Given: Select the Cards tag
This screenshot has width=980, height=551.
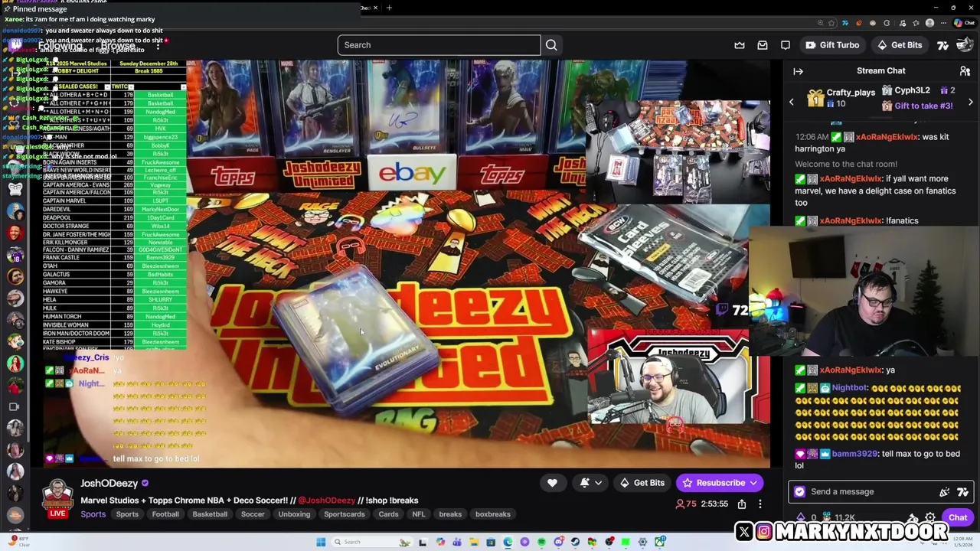Looking at the screenshot, I should click(388, 514).
